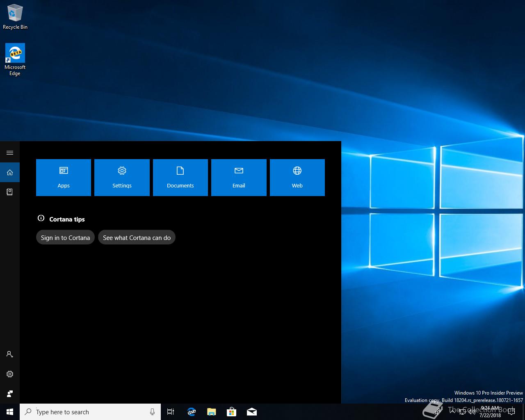Click the 'Type here to search' box
Viewport: 525px width, 420px height.
click(x=90, y=412)
